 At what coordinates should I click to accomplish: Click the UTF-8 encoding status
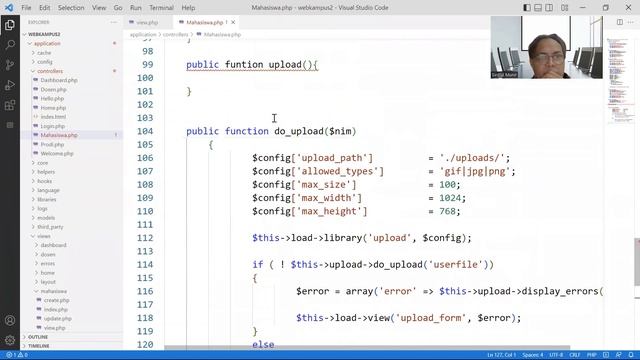pyautogui.click(x=556, y=355)
